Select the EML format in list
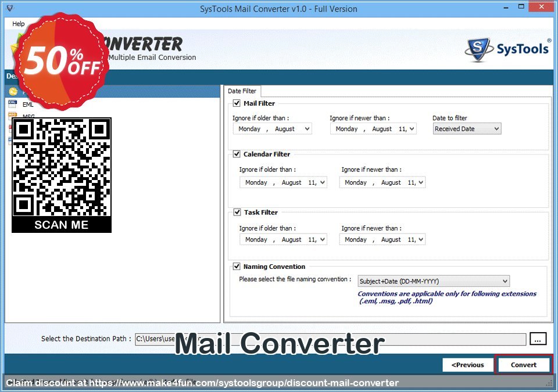 point(28,104)
